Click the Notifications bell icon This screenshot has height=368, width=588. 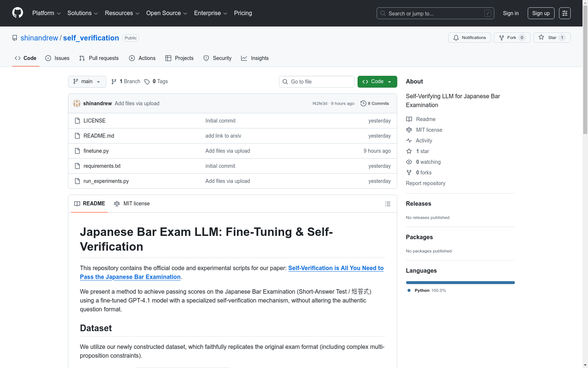(456, 38)
